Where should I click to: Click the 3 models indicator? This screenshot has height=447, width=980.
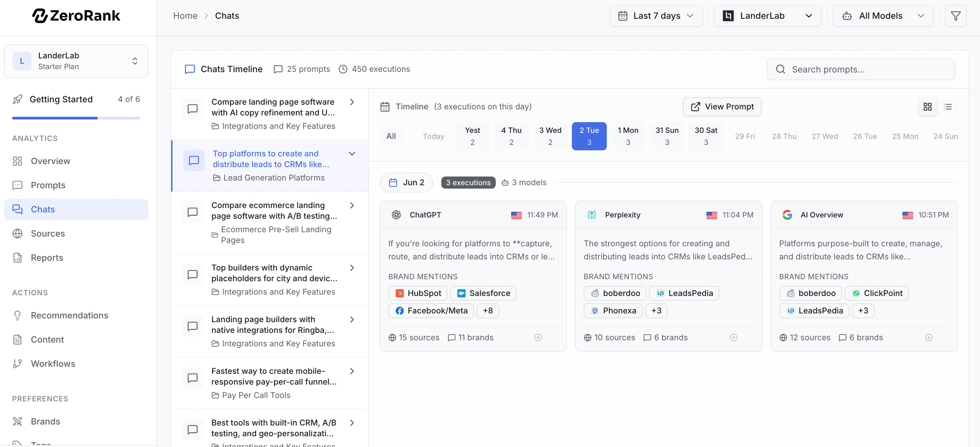(524, 183)
